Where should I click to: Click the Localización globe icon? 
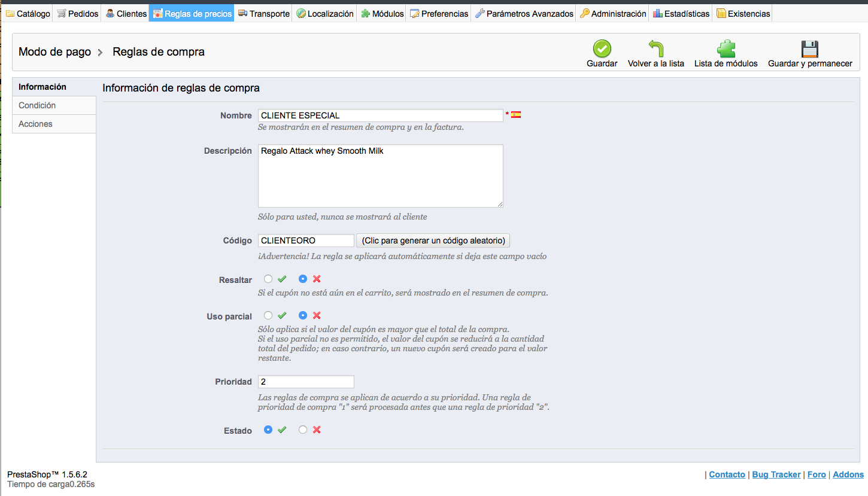pos(301,13)
